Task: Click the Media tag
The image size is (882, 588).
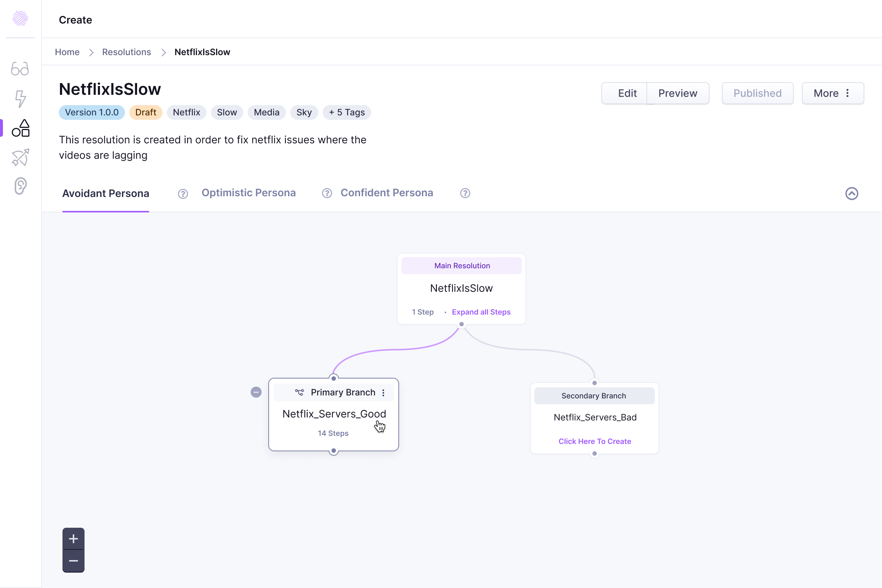Action: pyautogui.click(x=267, y=112)
